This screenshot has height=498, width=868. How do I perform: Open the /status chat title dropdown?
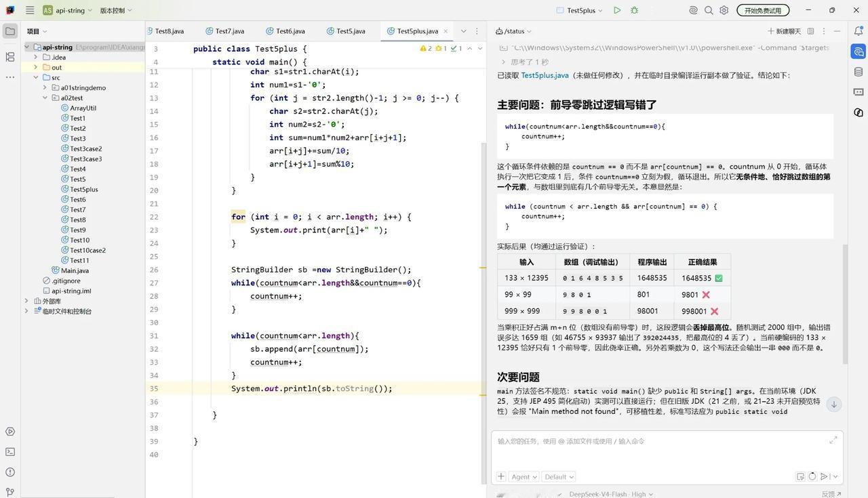point(513,31)
